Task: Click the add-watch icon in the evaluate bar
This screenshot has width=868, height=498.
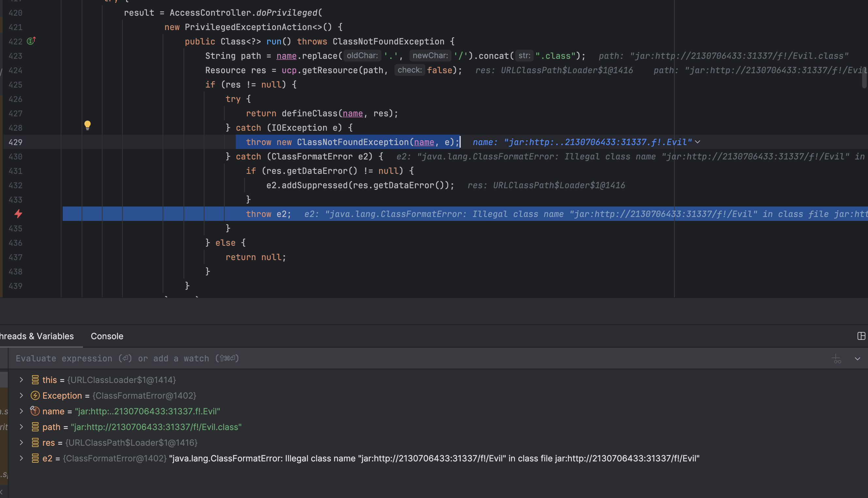Action: [x=836, y=358]
